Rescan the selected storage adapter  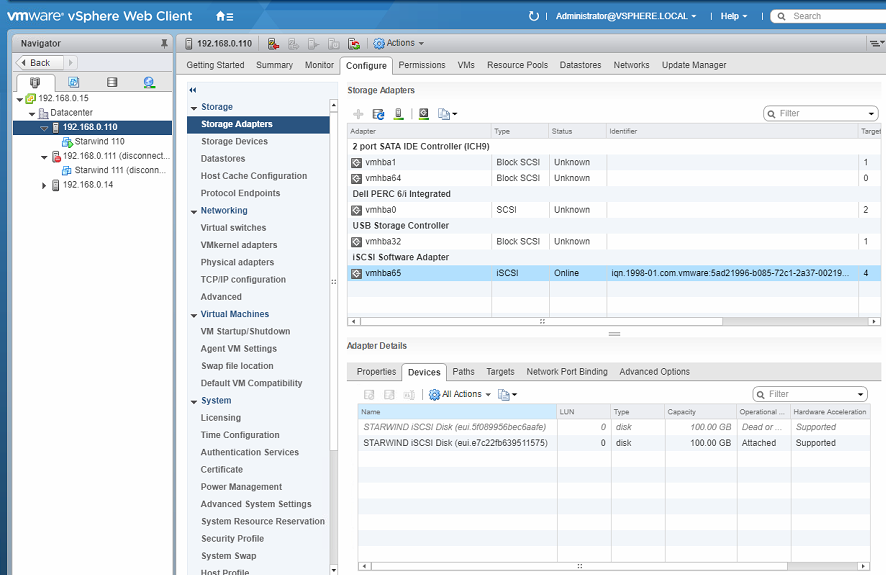pyautogui.click(x=424, y=114)
